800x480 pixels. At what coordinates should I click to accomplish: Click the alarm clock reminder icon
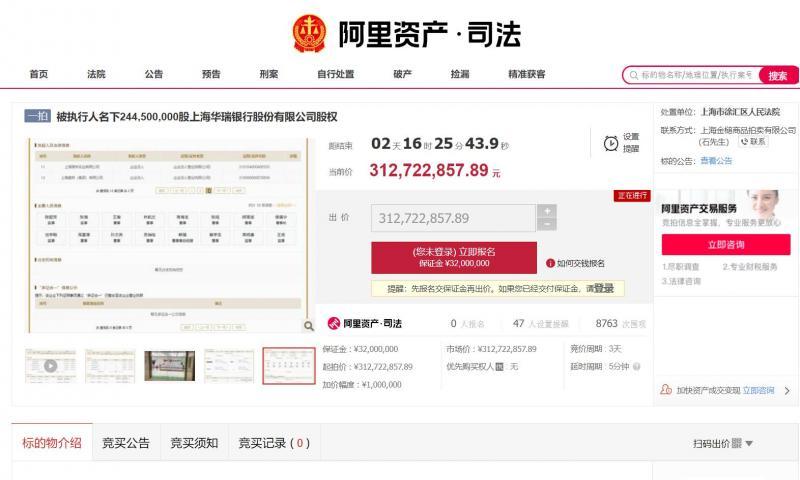611,143
